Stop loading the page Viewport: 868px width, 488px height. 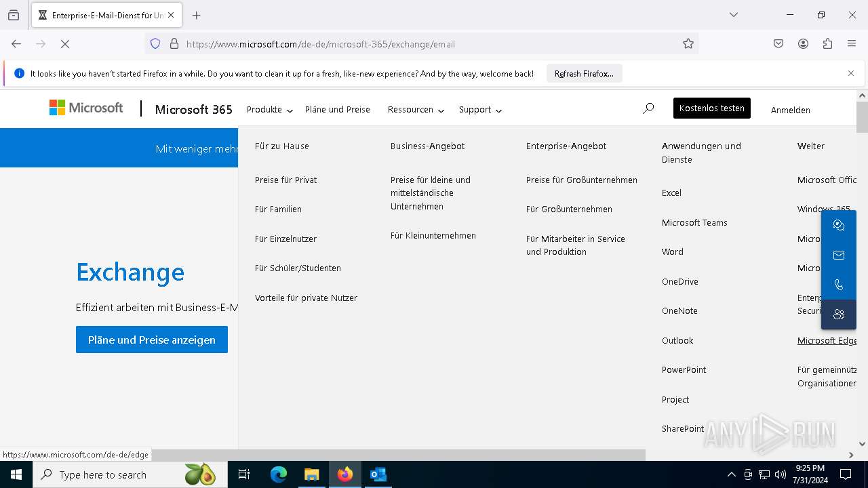(x=65, y=44)
